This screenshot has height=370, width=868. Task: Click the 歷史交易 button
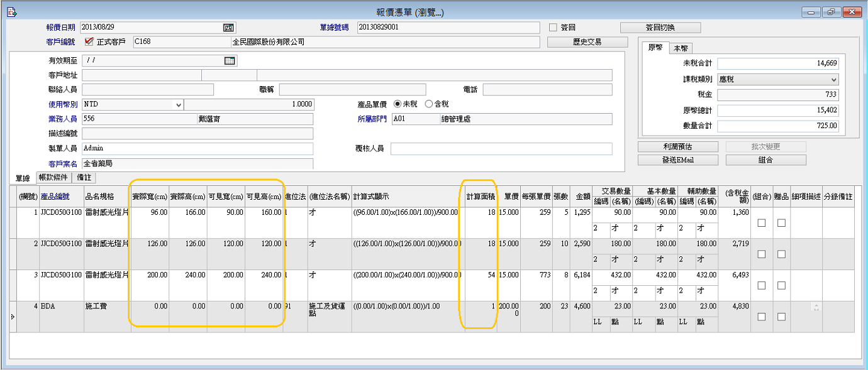[587, 42]
